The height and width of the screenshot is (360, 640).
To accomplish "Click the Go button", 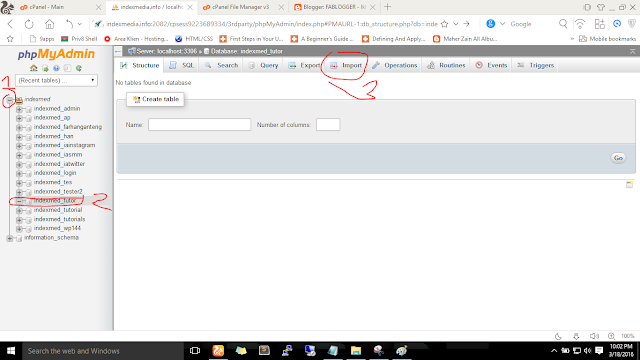I will (618, 158).
